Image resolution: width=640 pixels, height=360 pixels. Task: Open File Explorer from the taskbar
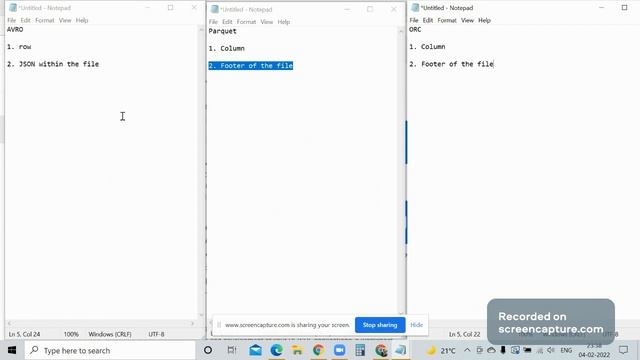tap(297, 350)
